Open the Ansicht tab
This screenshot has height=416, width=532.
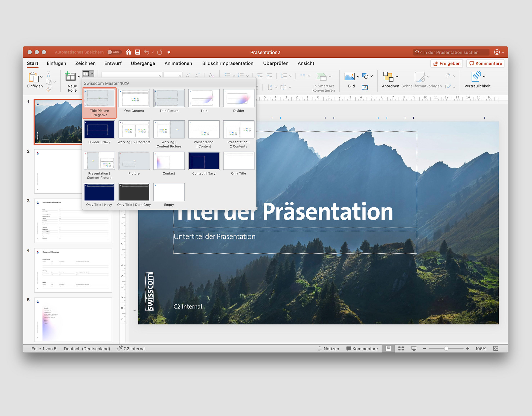306,63
